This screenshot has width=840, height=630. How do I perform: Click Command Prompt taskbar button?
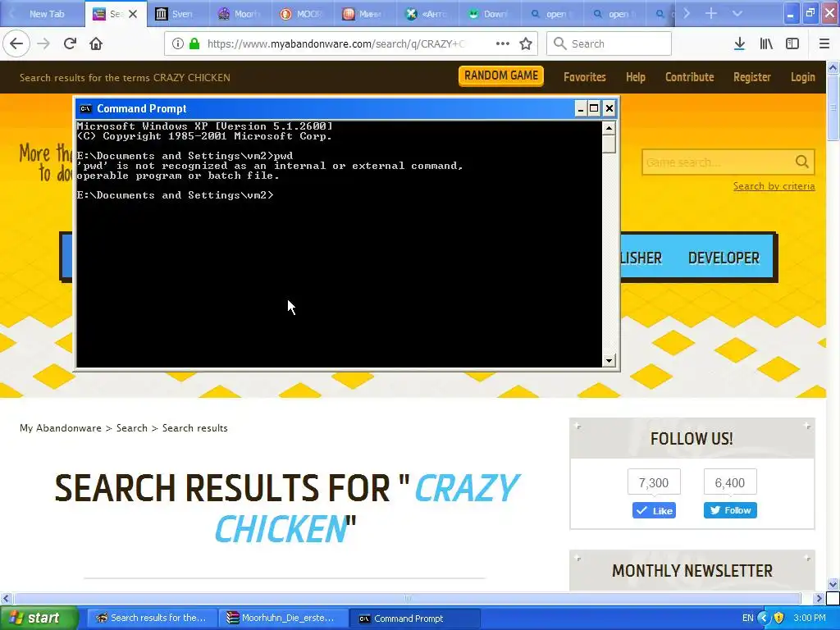point(414,619)
